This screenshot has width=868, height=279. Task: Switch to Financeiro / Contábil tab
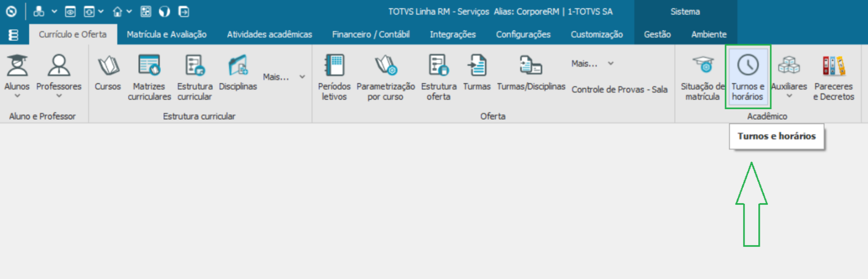tap(371, 34)
